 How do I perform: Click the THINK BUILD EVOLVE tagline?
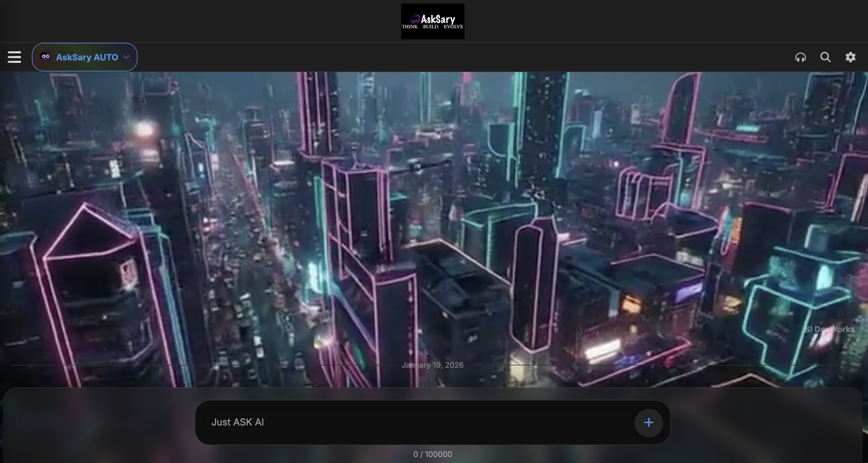coord(432,26)
